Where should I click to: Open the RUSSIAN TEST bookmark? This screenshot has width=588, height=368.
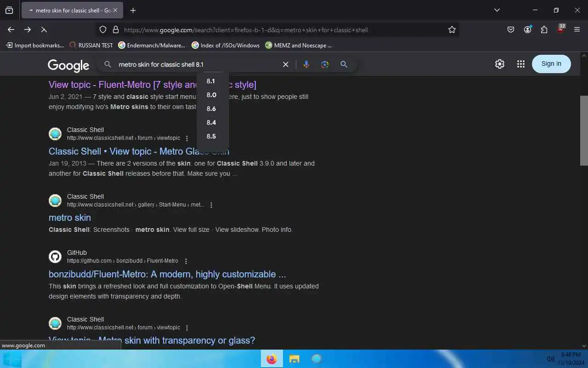pyautogui.click(x=91, y=45)
